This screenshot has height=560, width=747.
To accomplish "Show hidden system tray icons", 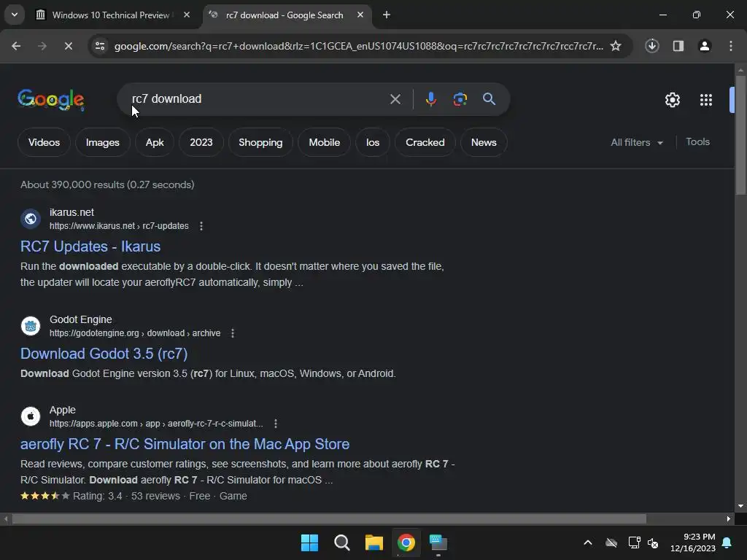I will click(x=588, y=542).
